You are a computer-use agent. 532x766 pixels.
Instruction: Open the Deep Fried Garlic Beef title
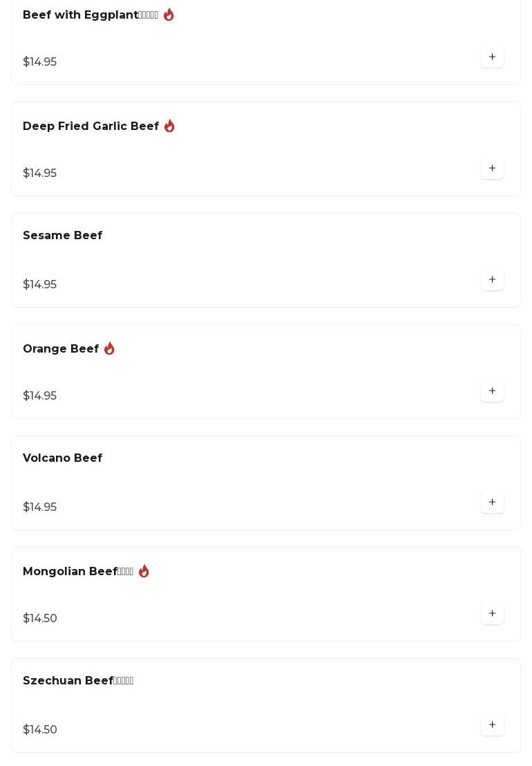[x=91, y=127]
